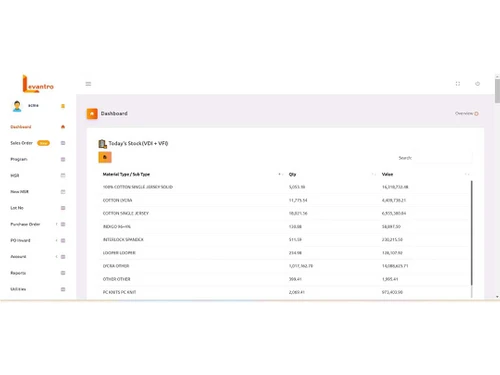Sort by Qty column arrow
This screenshot has height=375, width=500.
tap(374, 174)
